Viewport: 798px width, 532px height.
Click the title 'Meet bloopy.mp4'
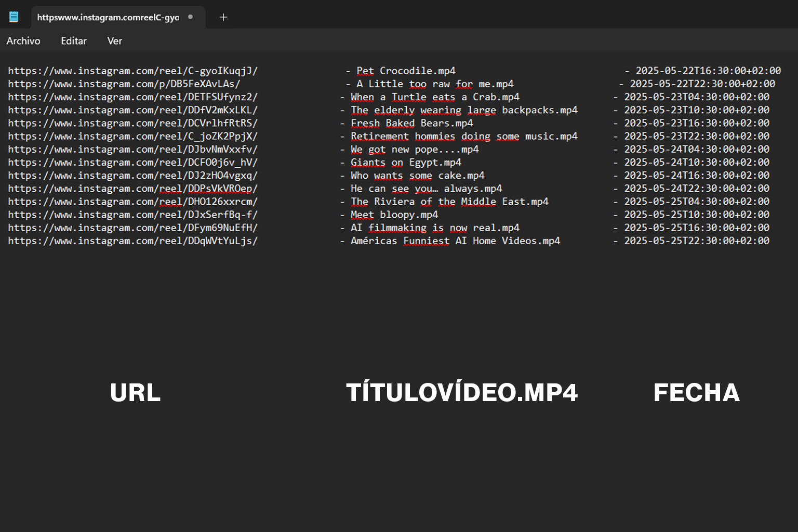(x=395, y=215)
